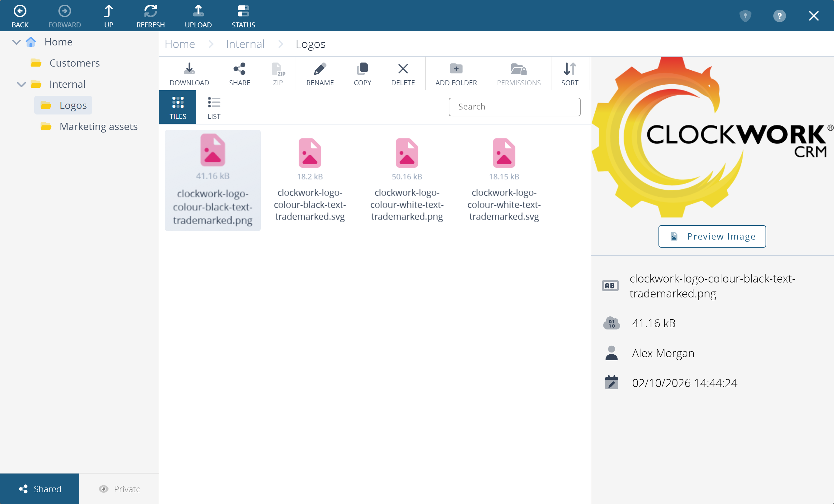Select clockwork-logo-colour-black-text-trademarked.svg tile
This screenshot has width=834, height=504.
click(x=310, y=180)
